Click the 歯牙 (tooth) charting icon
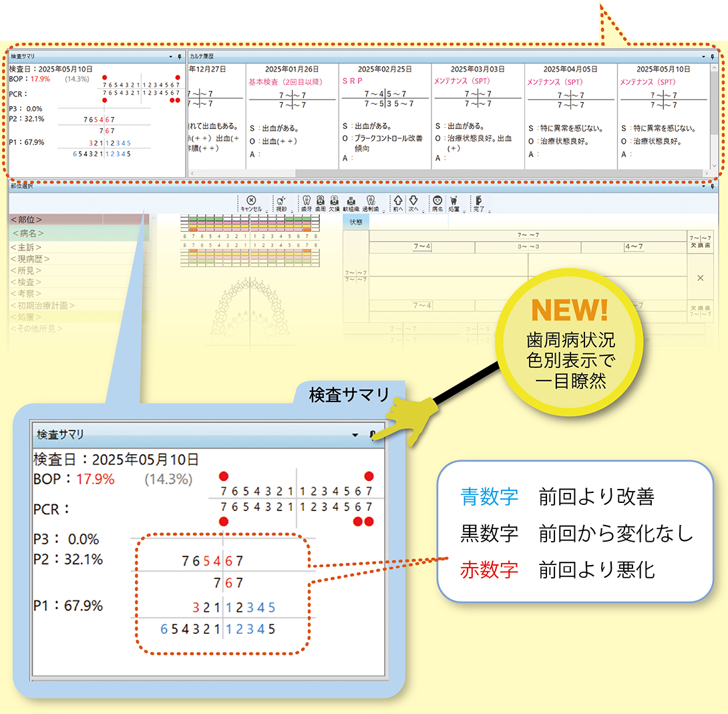Screen dimensions: 728x714 (305, 200)
